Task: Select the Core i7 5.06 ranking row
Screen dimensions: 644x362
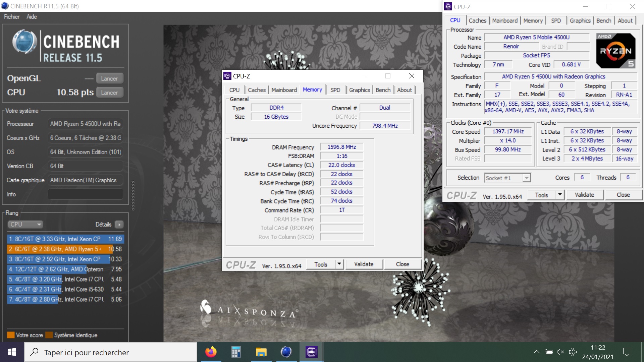Action: click(x=65, y=299)
